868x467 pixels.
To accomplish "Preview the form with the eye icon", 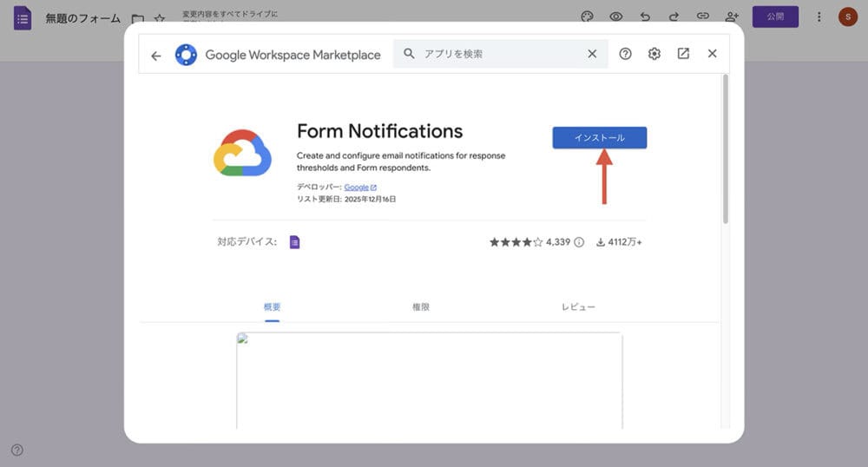I will click(x=616, y=16).
